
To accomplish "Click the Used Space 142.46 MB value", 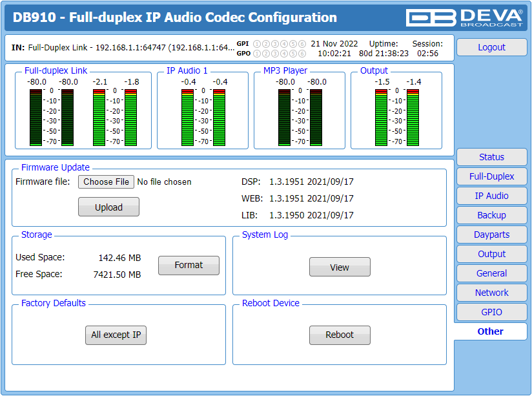I will [119, 258].
